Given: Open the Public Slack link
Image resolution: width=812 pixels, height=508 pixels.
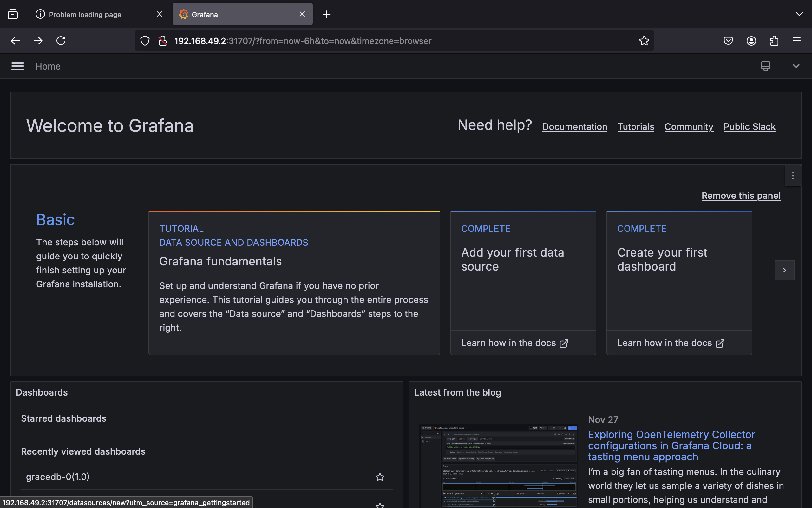Looking at the screenshot, I should point(749,127).
